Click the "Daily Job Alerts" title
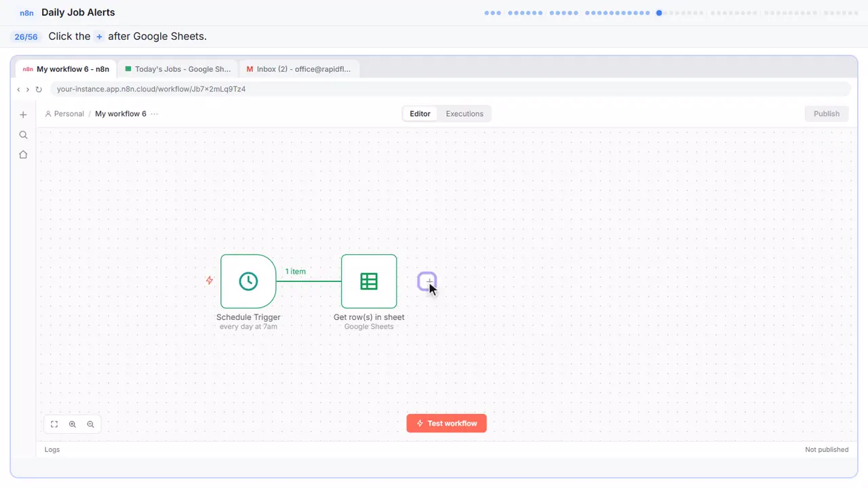Image resolution: width=868 pixels, height=488 pixels. 78,12
